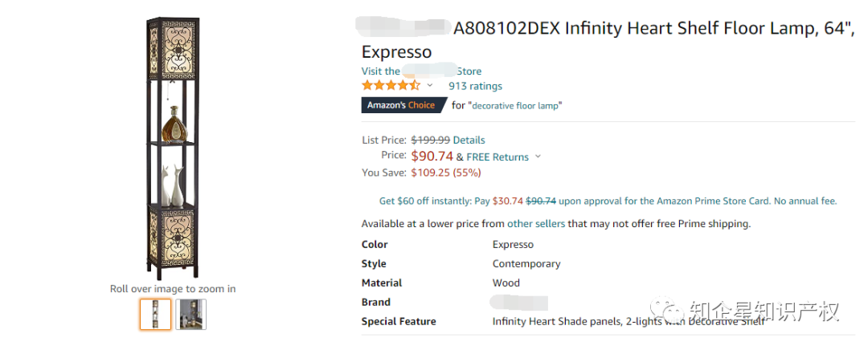Click the FREE Returns link
The height and width of the screenshot is (350, 868).
tap(497, 157)
